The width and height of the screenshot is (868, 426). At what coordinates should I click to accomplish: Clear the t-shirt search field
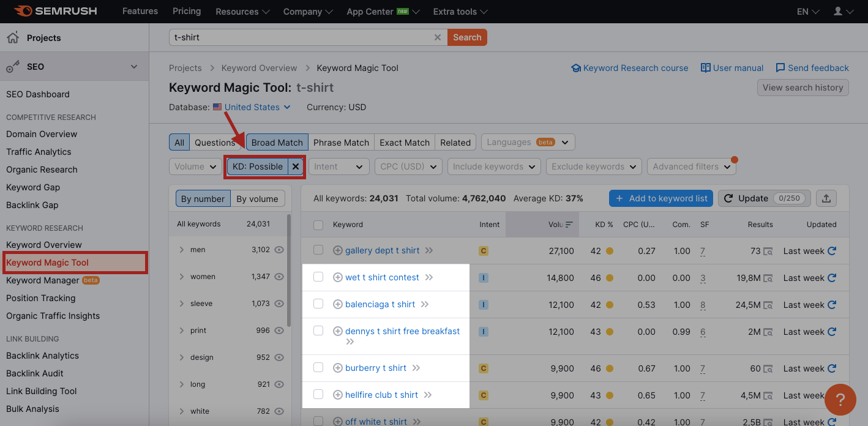tap(437, 37)
